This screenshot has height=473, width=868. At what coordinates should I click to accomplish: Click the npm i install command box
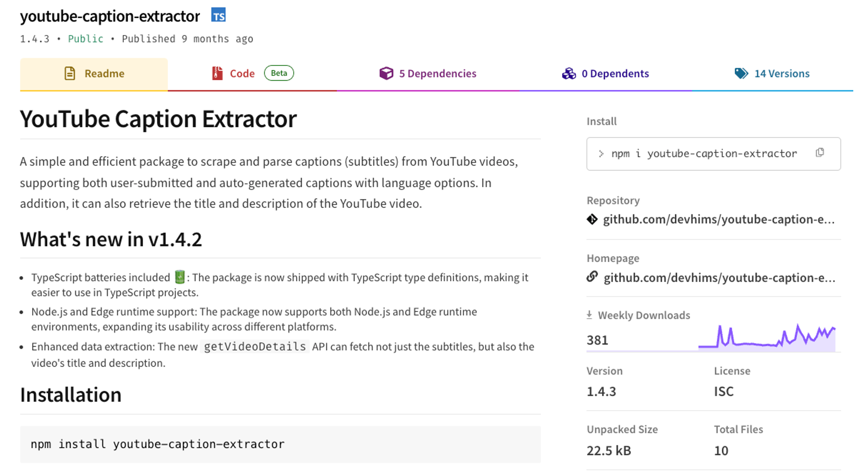click(704, 154)
